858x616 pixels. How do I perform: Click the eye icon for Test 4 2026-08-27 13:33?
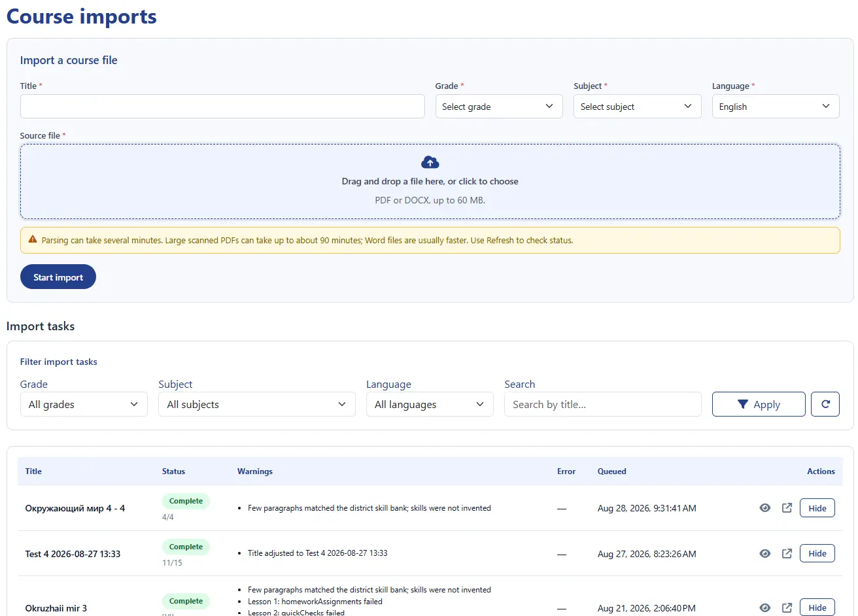(x=764, y=553)
